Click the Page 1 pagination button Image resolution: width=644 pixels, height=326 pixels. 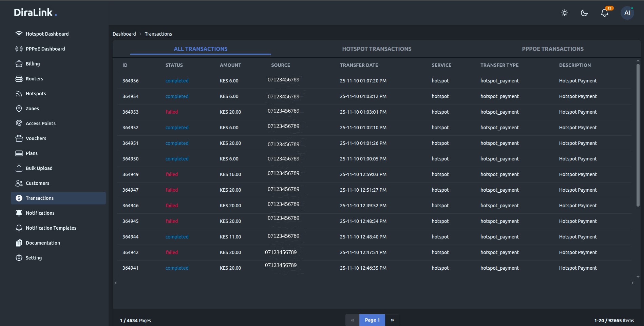[x=372, y=320]
